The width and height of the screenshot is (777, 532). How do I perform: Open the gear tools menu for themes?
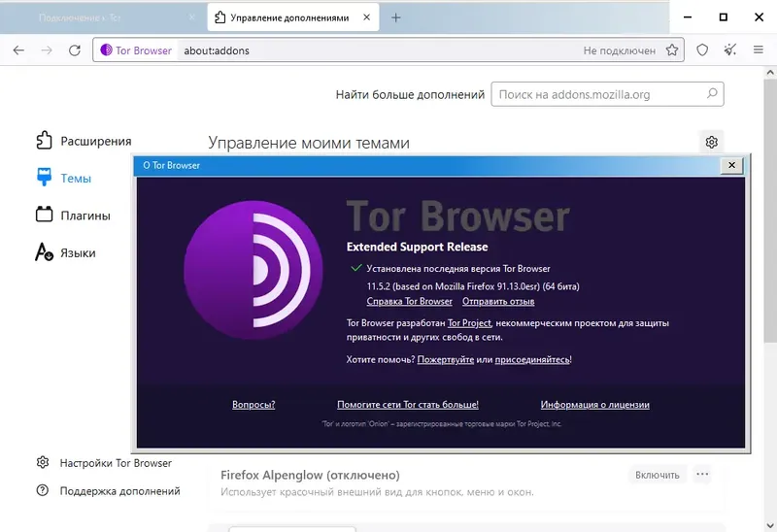(712, 142)
